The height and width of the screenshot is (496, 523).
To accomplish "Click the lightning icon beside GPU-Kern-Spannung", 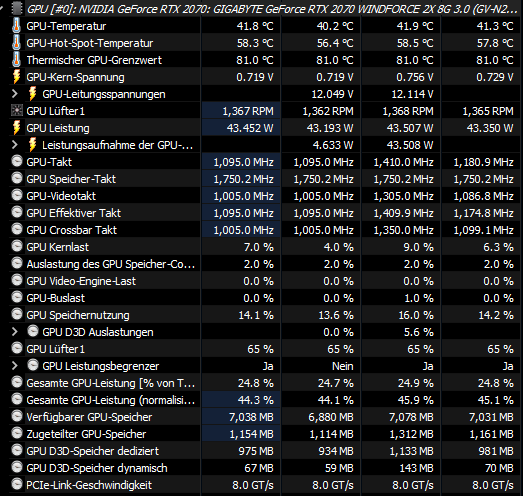I will 16,77.
